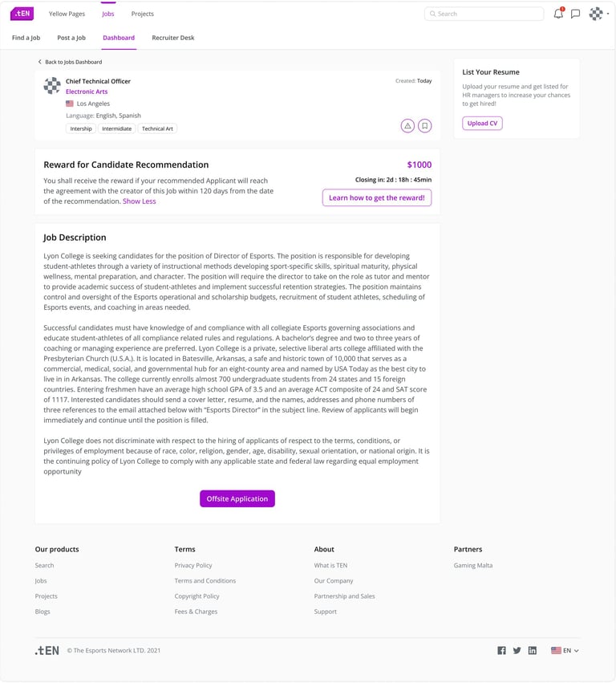Click the .tEN logo in header
The image size is (616, 683).
tap(22, 14)
